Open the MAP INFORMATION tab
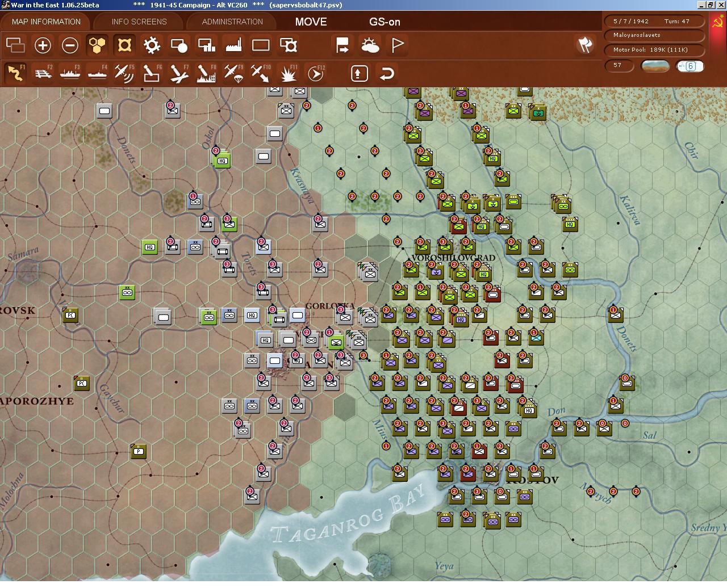 pos(46,22)
